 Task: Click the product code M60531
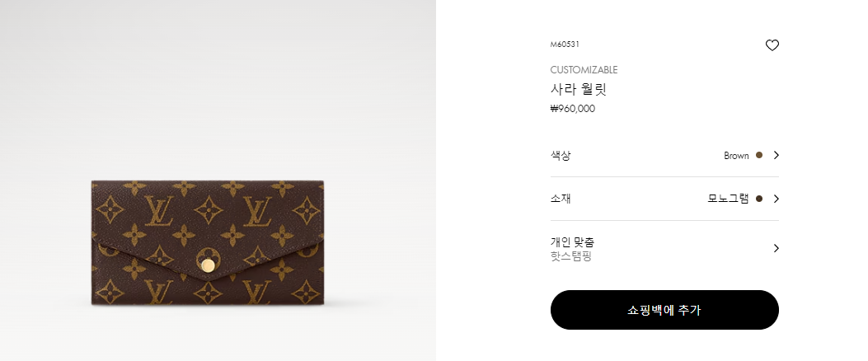pyautogui.click(x=565, y=45)
